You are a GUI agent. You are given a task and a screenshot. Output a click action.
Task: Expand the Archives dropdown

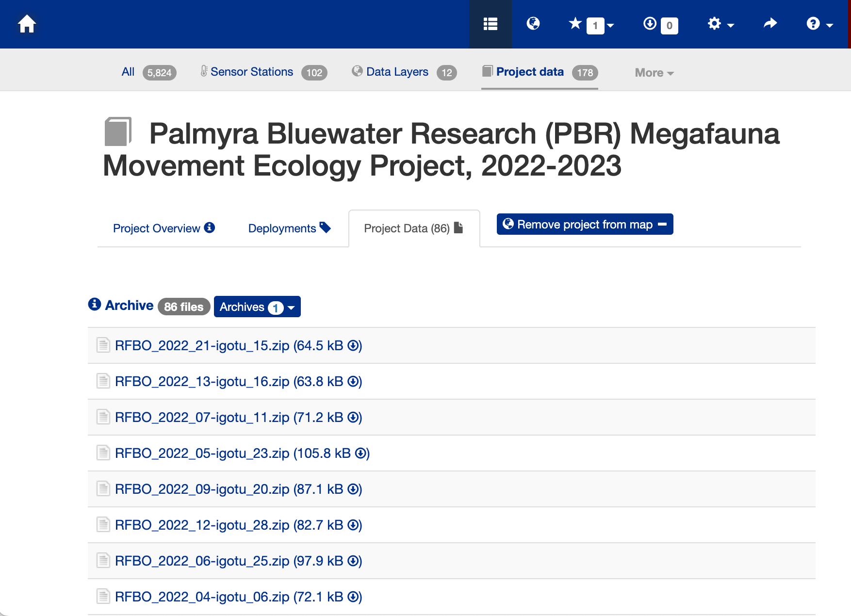[x=257, y=307]
